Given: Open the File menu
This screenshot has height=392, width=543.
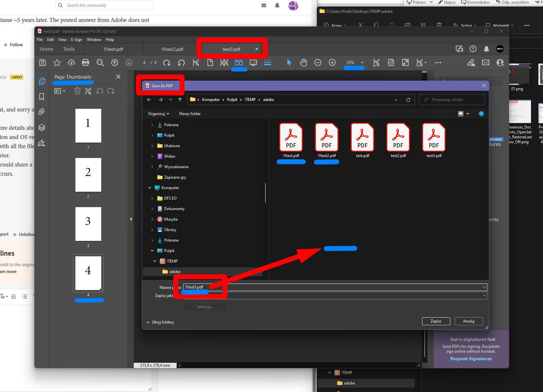Looking at the screenshot, I should pos(40,40).
